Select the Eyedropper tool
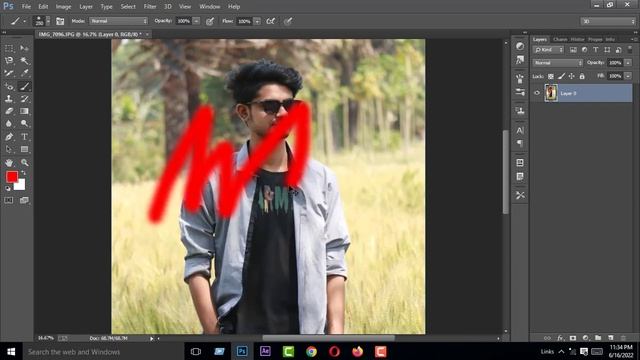This screenshot has height=360, width=640. 24,73
